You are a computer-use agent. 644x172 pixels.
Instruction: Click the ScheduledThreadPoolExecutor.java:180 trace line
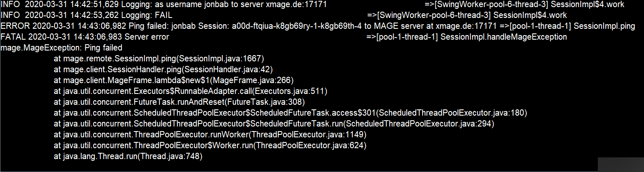point(291,113)
